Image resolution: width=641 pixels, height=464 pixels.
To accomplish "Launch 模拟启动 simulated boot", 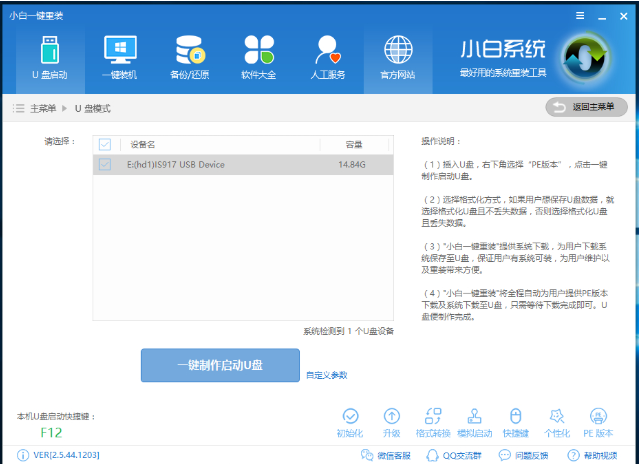I will (x=475, y=422).
